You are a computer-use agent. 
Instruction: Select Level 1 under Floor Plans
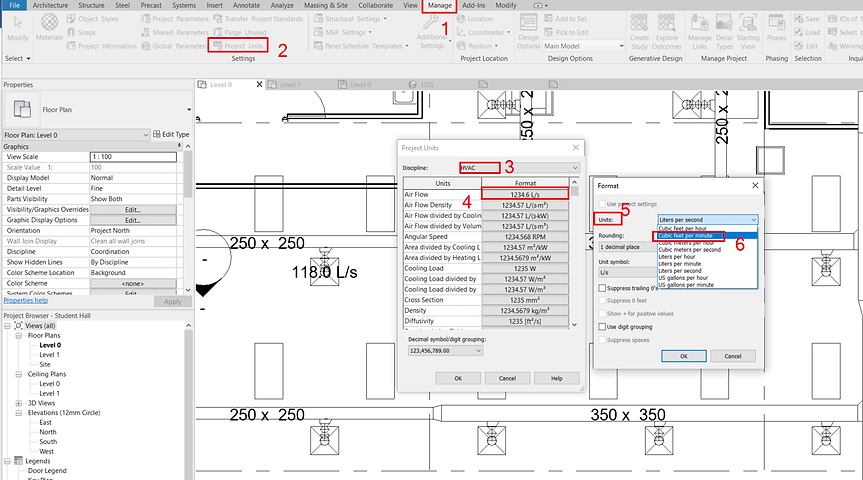[49, 355]
